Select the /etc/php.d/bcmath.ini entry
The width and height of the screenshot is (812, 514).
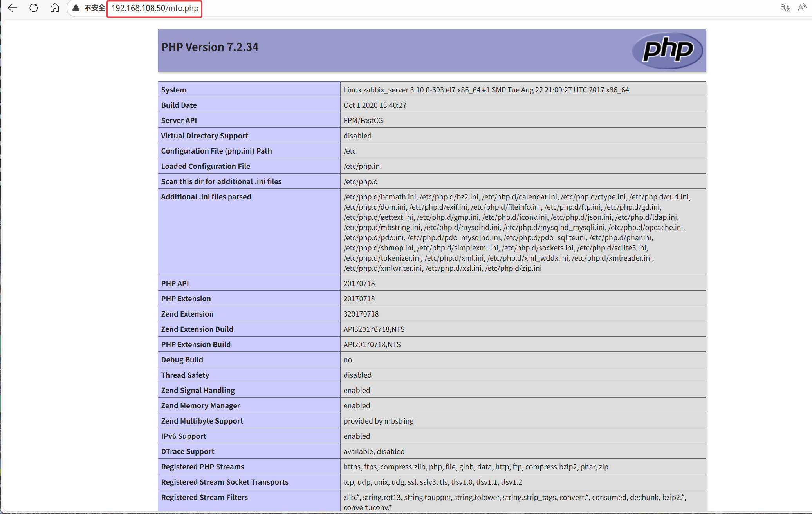pyautogui.click(x=380, y=197)
